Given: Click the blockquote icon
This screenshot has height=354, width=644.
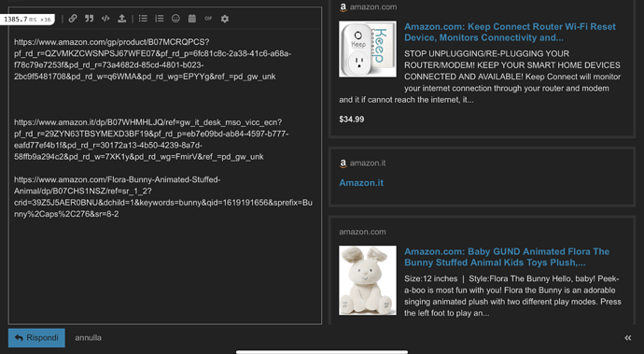Looking at the screenshot, I should coord(89,19).
